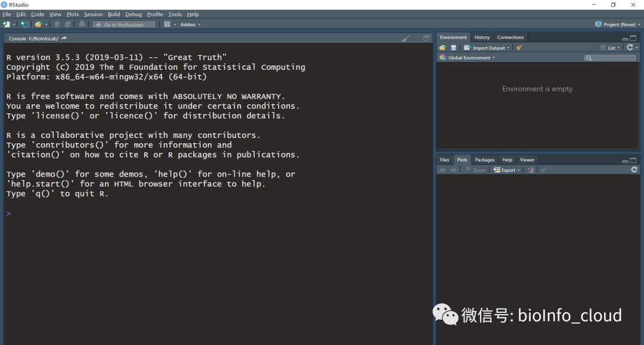The image size is (644, 345).
Task: Click the Open File folder icon
Action: pos(38,24)
